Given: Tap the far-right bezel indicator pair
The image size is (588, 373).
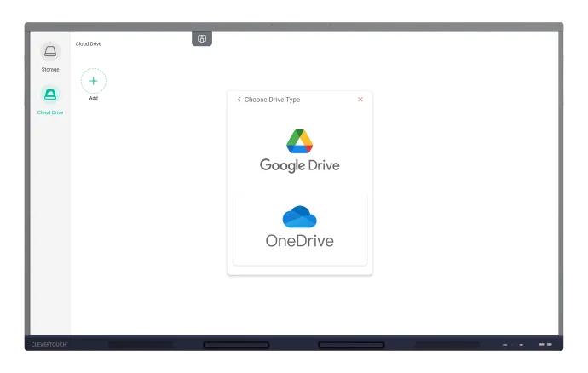Looking at the screenshot, I should coord(545,345).
